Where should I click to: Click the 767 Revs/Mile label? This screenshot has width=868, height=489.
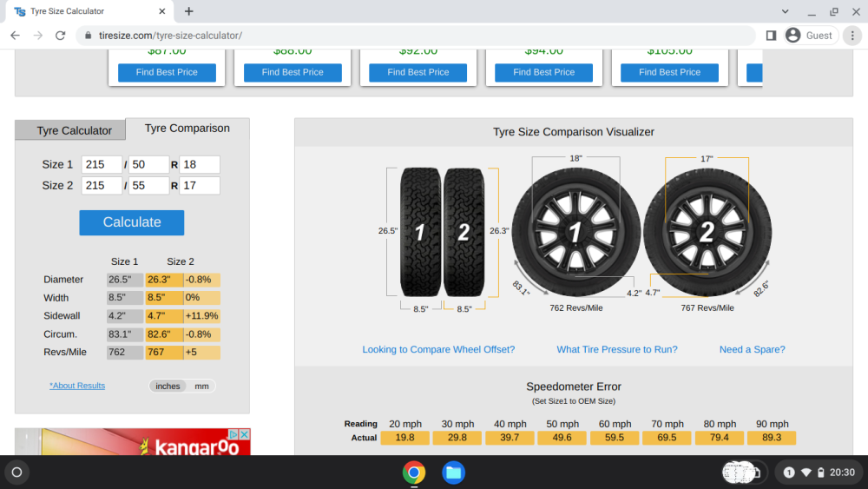pos(707,308)
